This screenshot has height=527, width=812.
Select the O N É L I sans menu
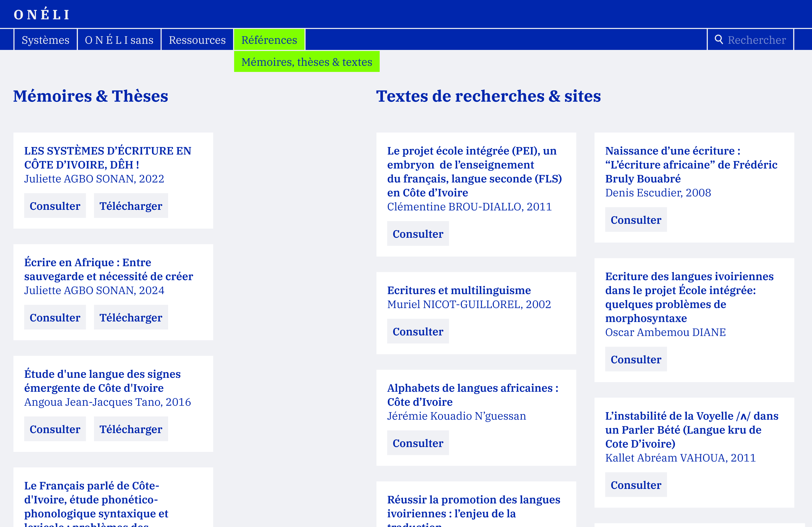point(119,40)
